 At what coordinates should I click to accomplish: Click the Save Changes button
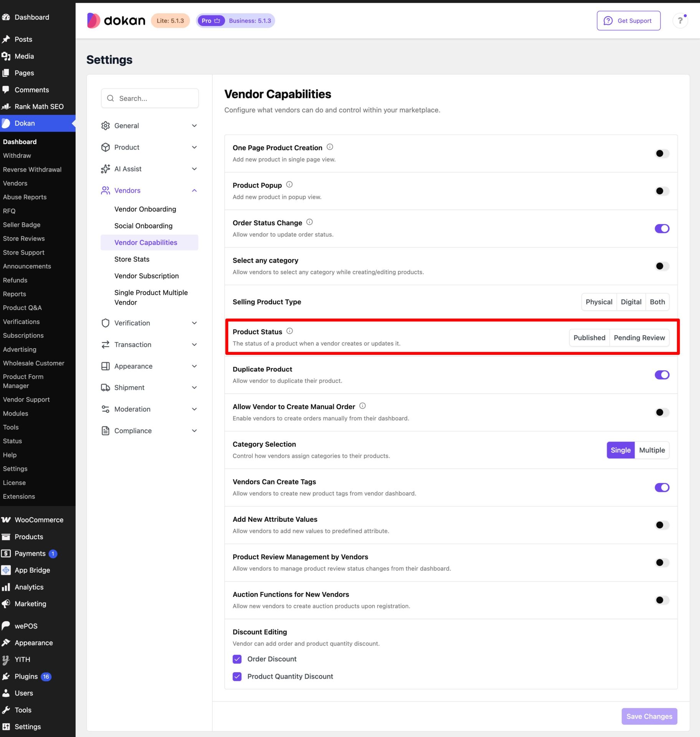click(649, 716)
